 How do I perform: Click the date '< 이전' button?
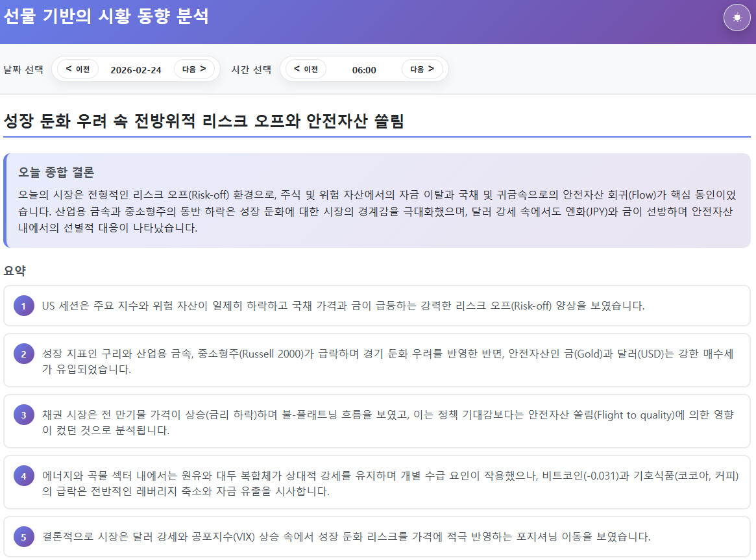coord(78,69)
